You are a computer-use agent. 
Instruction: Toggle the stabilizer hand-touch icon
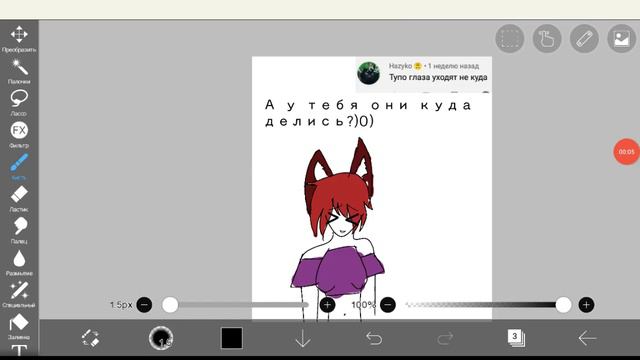[547, 39]
